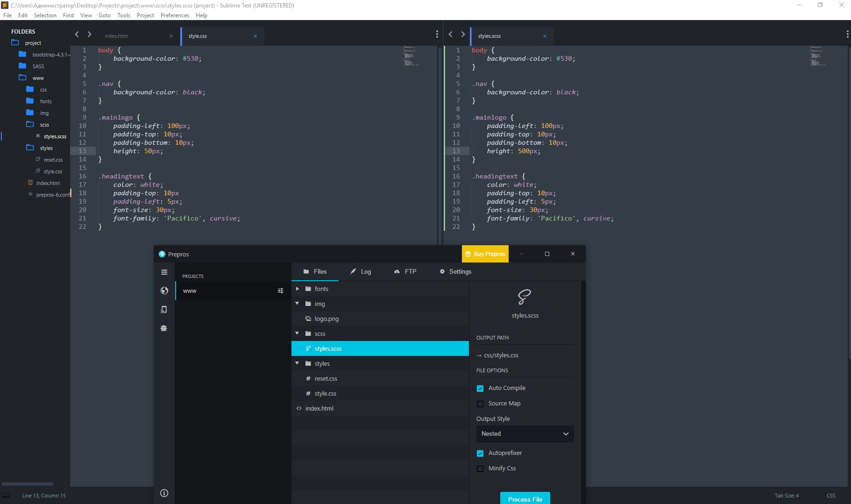Change the css/styles.css output path
The height and width of the screenshot is (504, 851).
pyautogui.click(x=497, y=355)
